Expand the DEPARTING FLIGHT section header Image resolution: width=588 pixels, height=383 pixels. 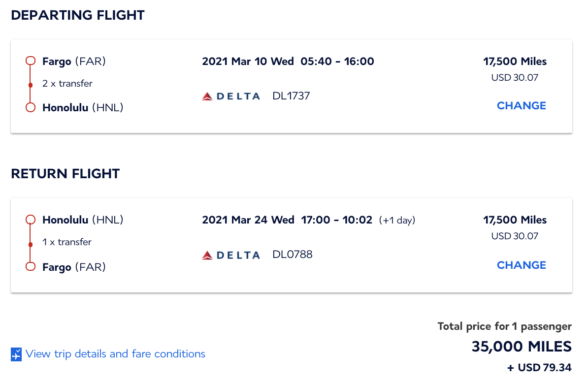[x=78, y=15]
